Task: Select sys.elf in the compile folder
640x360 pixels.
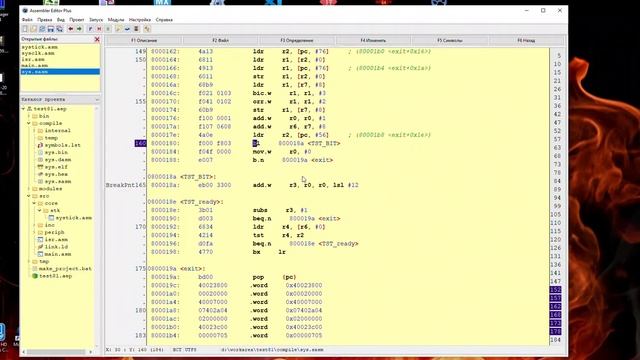Action: click(x=56, y=167)
